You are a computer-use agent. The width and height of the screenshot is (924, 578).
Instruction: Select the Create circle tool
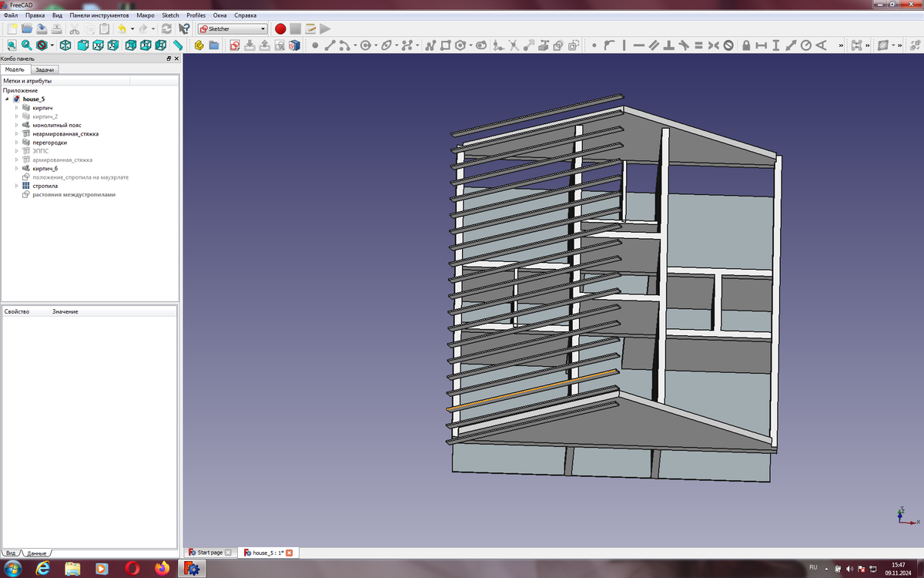pos(366,44)
